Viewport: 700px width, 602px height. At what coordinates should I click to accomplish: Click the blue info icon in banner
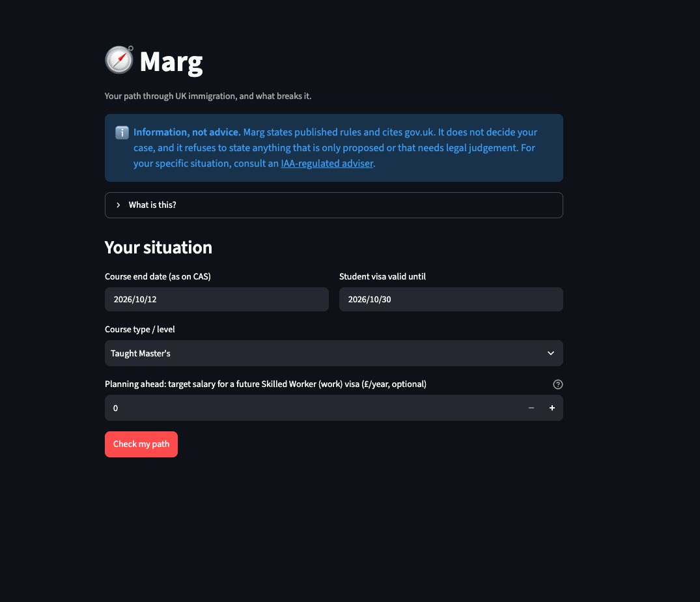(x=122, y=133)
